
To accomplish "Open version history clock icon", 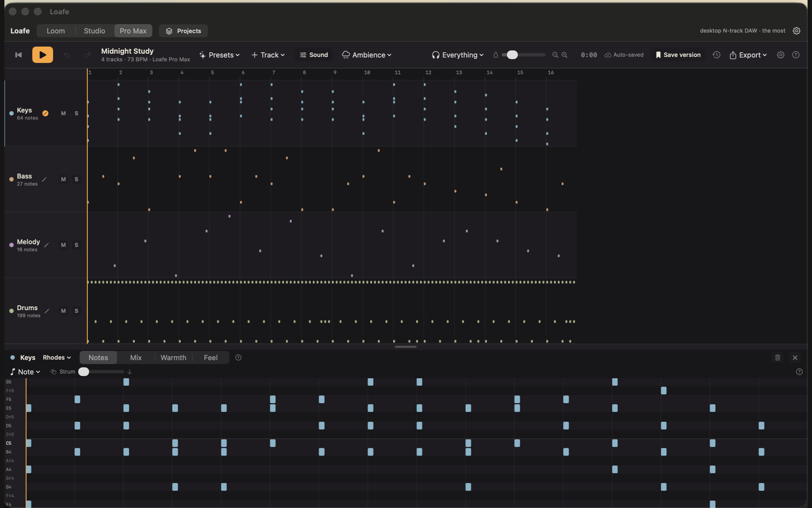I will (717, 55).
